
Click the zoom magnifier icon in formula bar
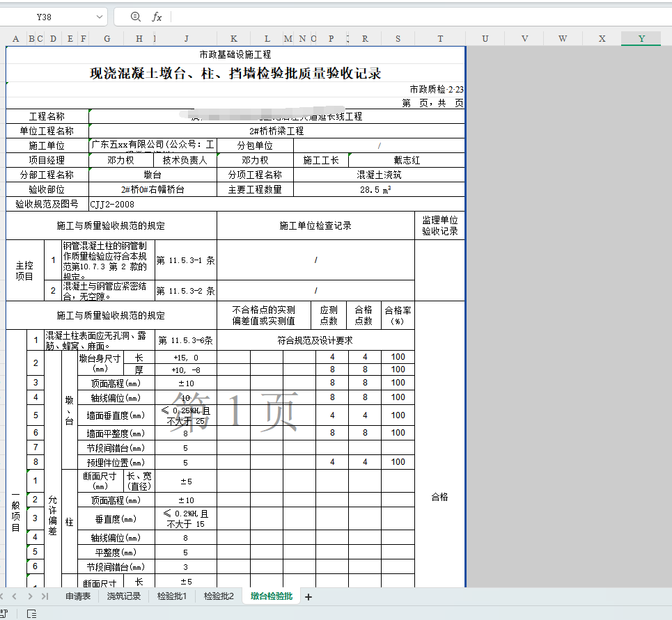[x=135, y=17]
